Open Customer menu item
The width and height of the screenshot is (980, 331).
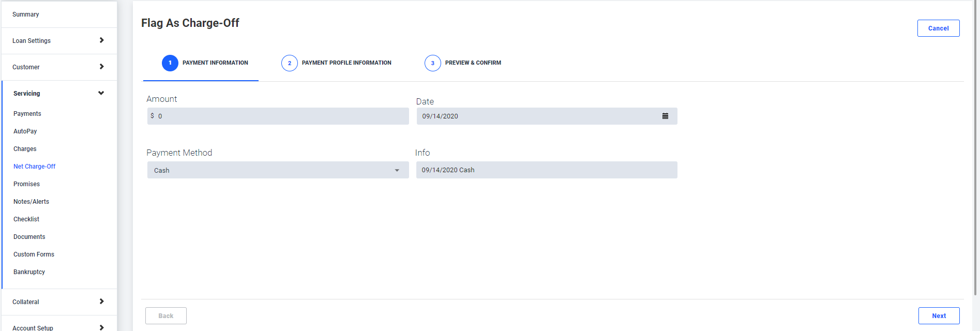pos(59,67)
